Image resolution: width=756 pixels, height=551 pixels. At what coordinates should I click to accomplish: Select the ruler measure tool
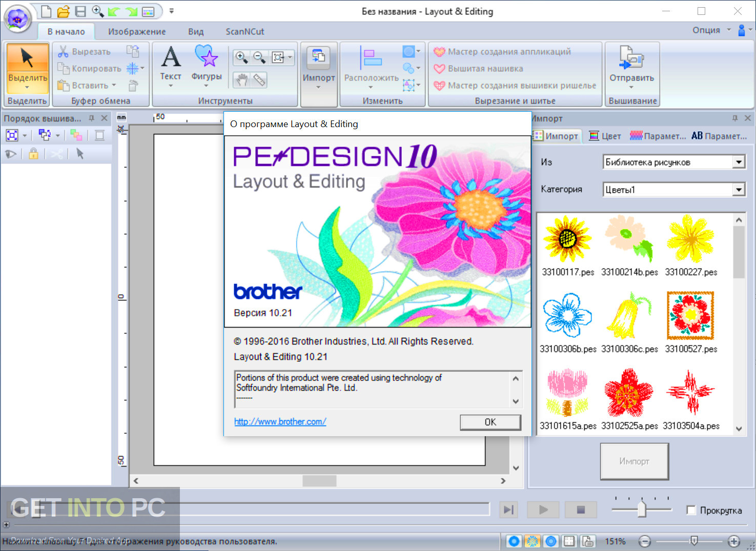tap(260, 80)
